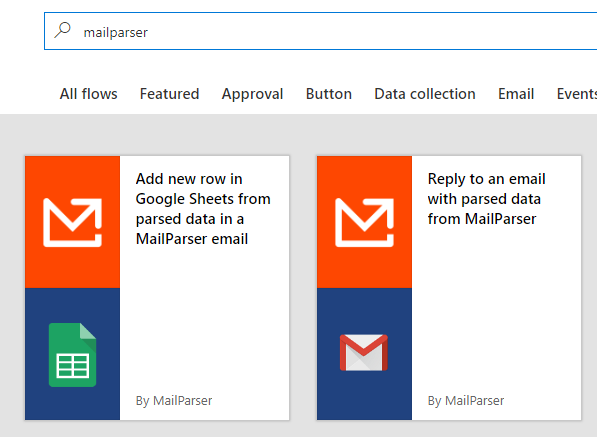The width and height of the screenshot is (597, 437).
Task: Switch to the Email tab
Action: 516,94
